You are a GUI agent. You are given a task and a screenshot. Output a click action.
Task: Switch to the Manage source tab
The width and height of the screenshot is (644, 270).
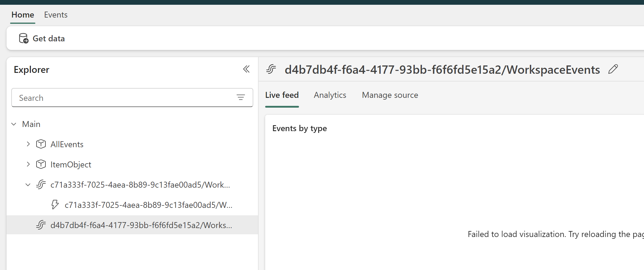point(390,95)
